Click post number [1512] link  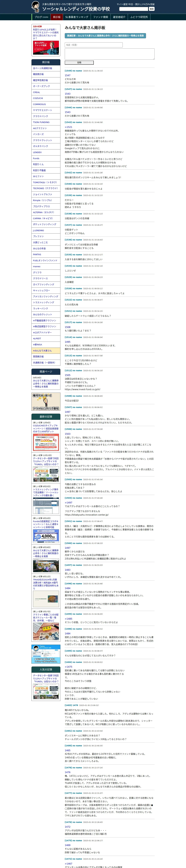click(x=68, y=370)
